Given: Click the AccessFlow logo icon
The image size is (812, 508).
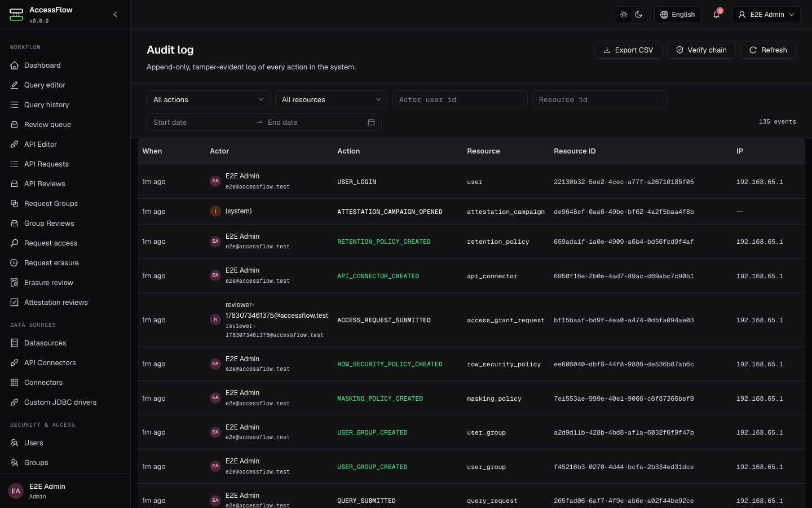Looking at the screenshot, I should pos(16,15).
